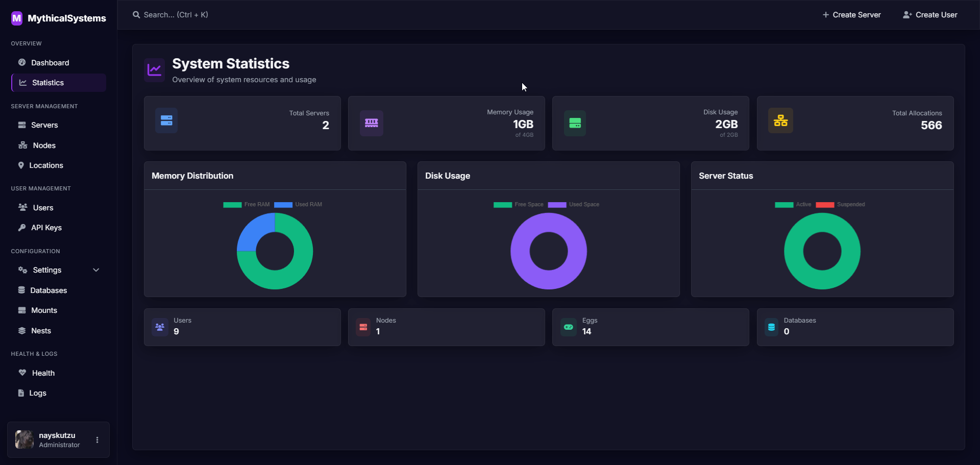Click the Databases count card icon
This screenshot has width=980, height=465.
[771, 327]
